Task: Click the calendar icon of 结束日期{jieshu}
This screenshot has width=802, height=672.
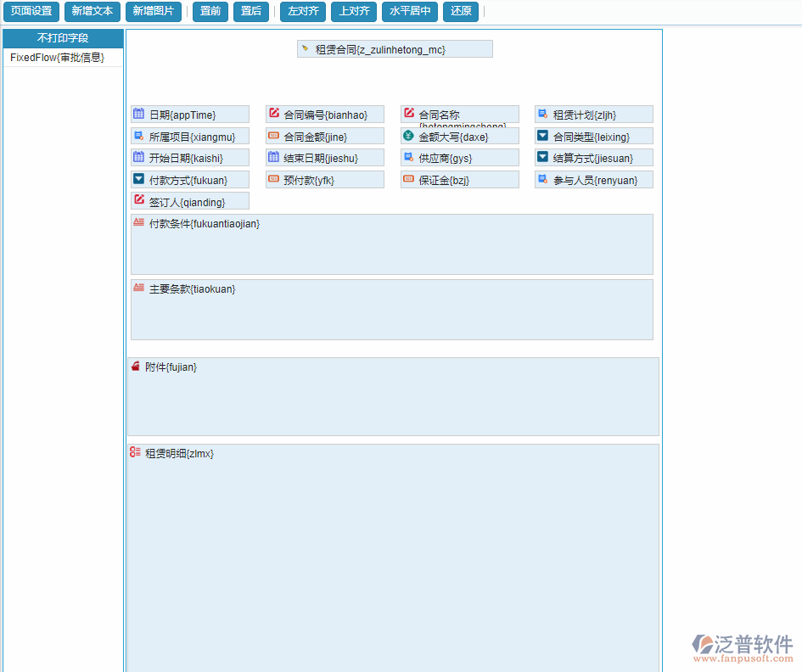Action: click(x=273, y=157)
